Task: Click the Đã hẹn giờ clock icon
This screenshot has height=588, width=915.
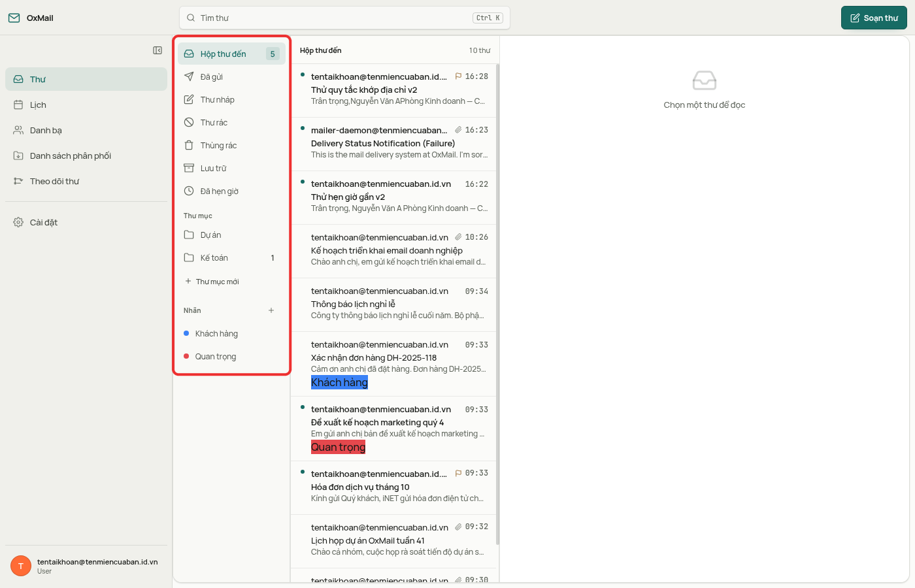Action: click(x=189, y=191)
